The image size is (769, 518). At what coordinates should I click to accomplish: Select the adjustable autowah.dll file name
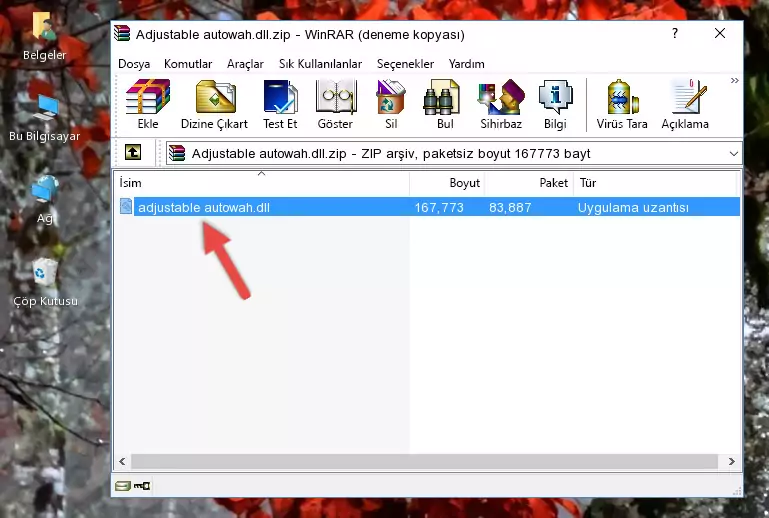(x=204, y=207)
